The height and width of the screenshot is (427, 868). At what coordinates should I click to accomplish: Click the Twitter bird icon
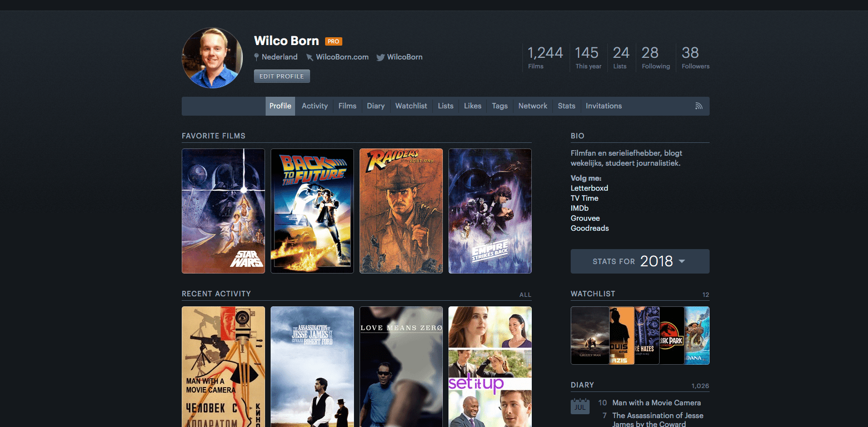point(380,57)
